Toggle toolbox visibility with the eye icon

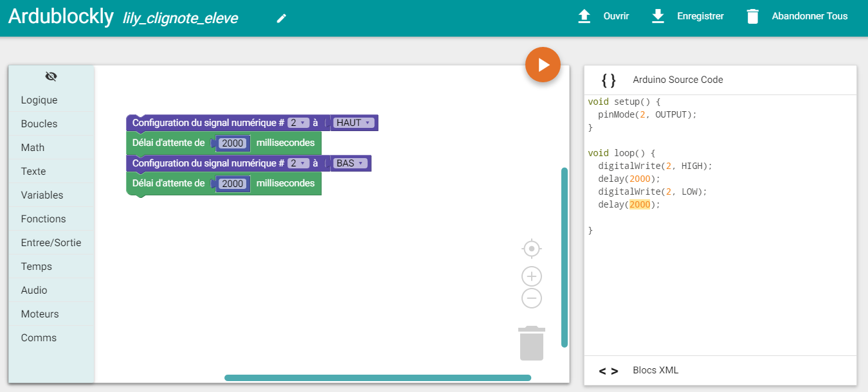pos(51,76)
